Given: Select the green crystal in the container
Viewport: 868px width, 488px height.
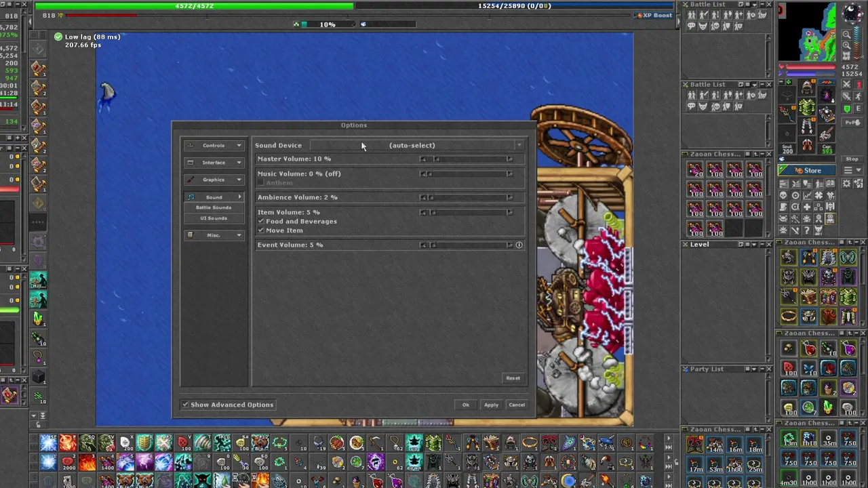Looking at the screenshot, I should click(828, 407).
